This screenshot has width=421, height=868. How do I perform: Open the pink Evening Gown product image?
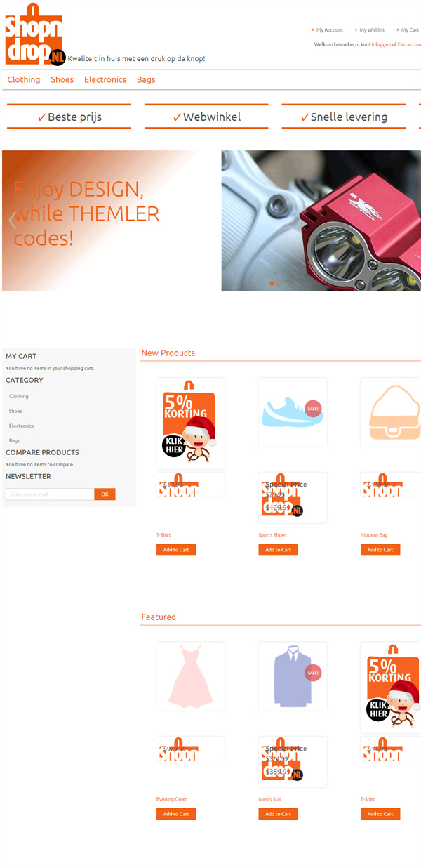pyautogui.click(x=191, y=676)
